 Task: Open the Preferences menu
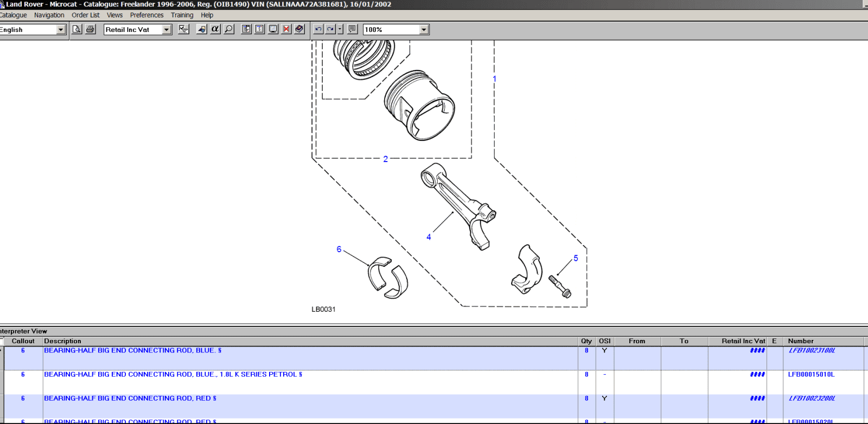pyautogui.click(x=146, y=15)
